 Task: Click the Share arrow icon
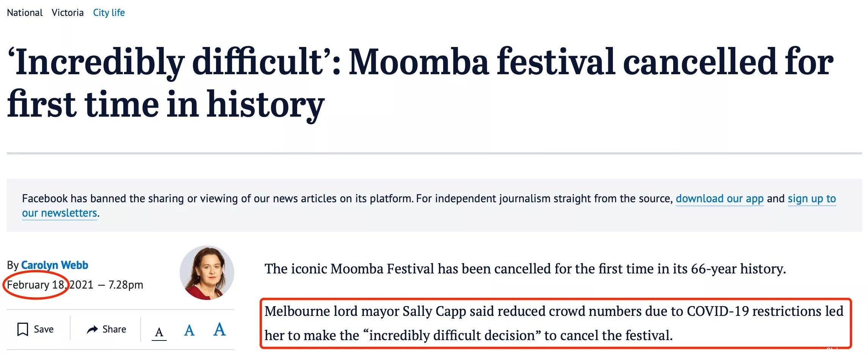92,329
